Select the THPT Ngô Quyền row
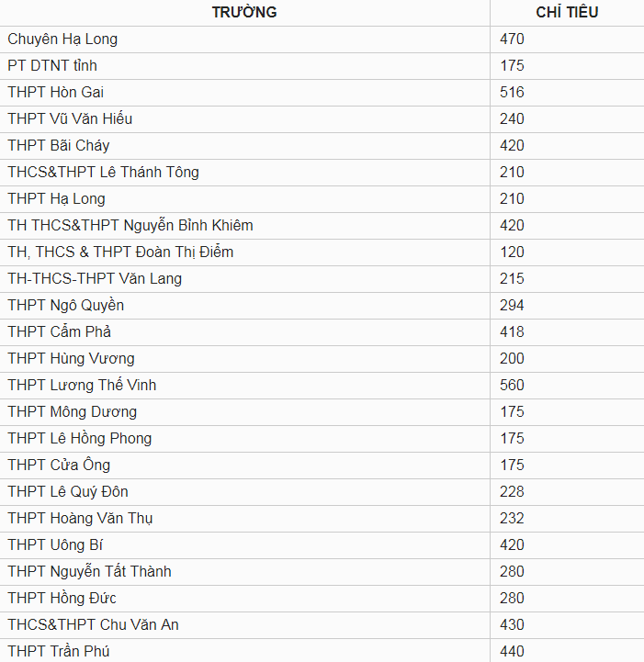The height and width of the screenshot is (662, 644). (322, 305)
